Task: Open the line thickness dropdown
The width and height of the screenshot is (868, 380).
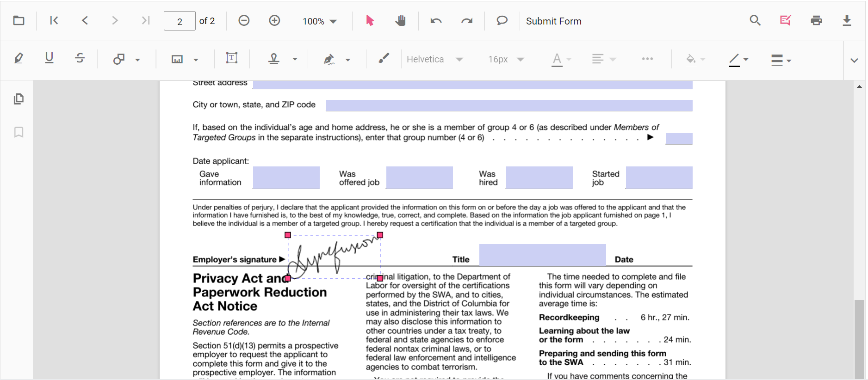Action: point(781,60)
